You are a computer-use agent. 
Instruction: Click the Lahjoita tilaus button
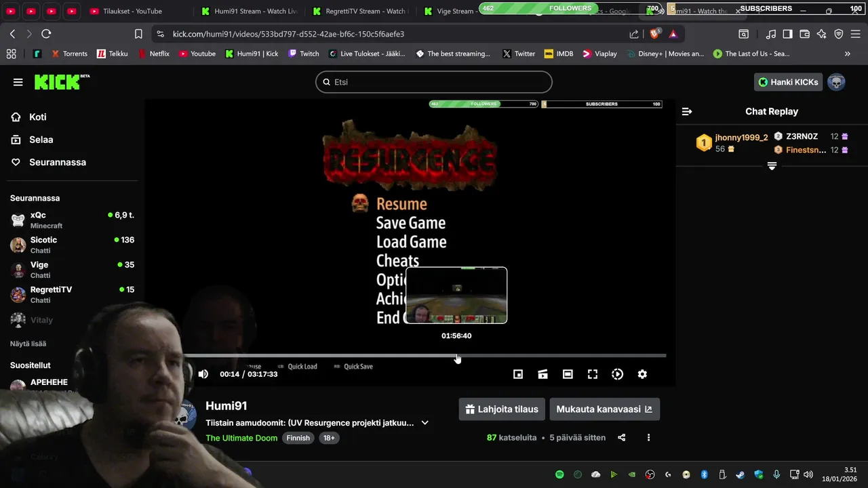click(x=502, y=409)
